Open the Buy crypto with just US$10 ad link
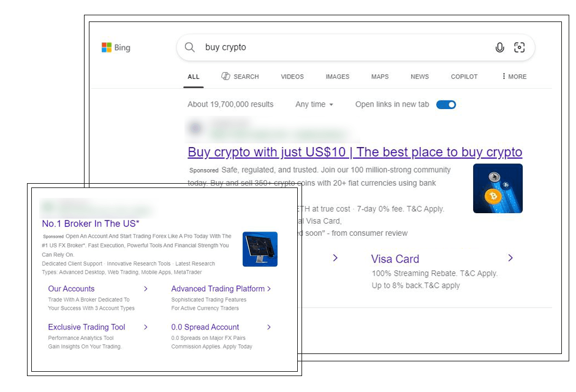Image resolution: width=576 pixels, height=392 pixels. tap(354, 152)
